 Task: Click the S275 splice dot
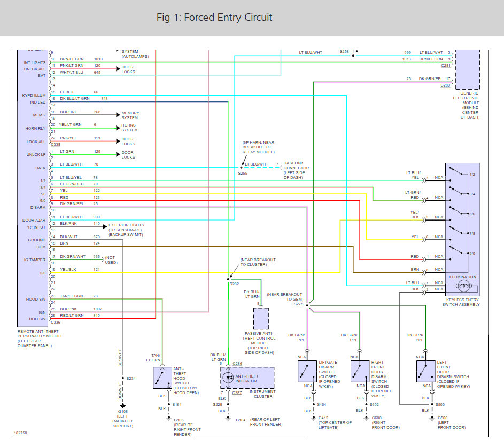(x=307, y=305)
